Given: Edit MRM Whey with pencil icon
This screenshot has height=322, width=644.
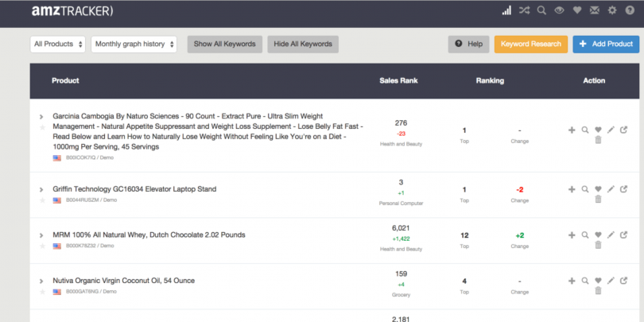Looking at the screenshot, I should point(611,235).
